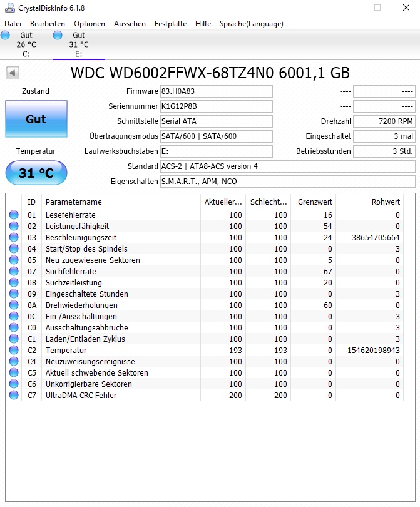Select drive E: tab at 31 °C
Screen dimensions: 420x507
[79, 44]
